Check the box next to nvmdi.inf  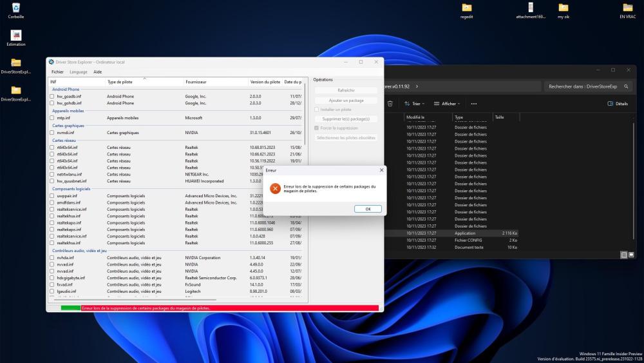coord(52,133)
